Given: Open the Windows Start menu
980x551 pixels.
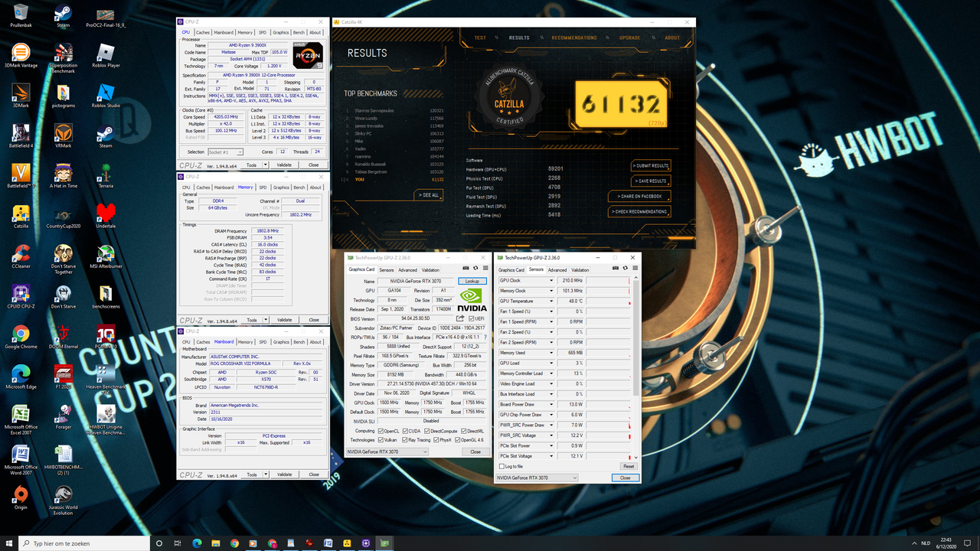Looking at the screenshot, I should [x=9, y=543].
